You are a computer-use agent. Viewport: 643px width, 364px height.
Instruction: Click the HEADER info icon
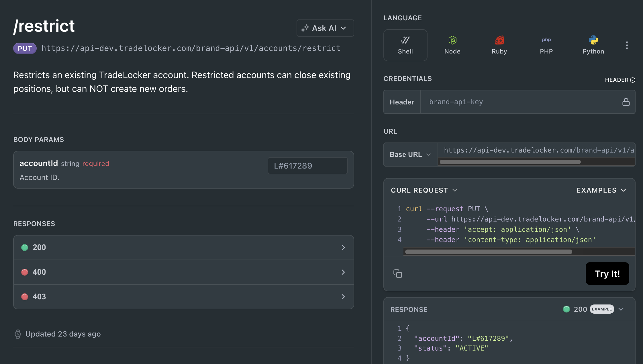point(633,80)
